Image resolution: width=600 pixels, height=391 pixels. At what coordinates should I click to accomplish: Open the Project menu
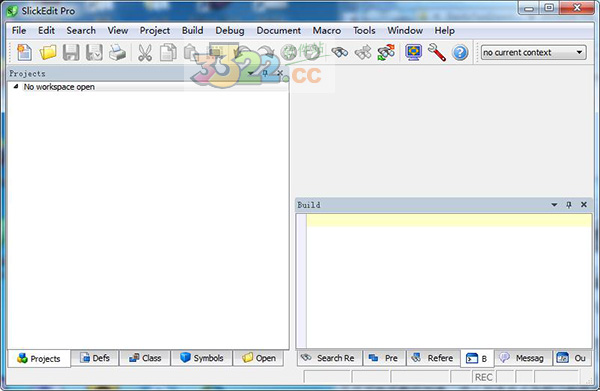(155, 31)
